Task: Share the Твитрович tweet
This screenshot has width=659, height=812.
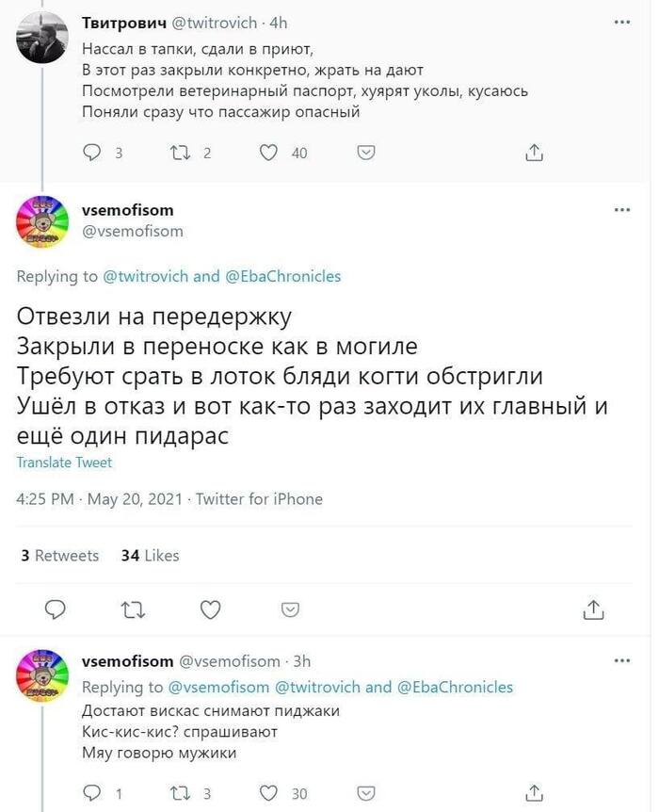Action: pyautogui.click(x=534, y=154)
